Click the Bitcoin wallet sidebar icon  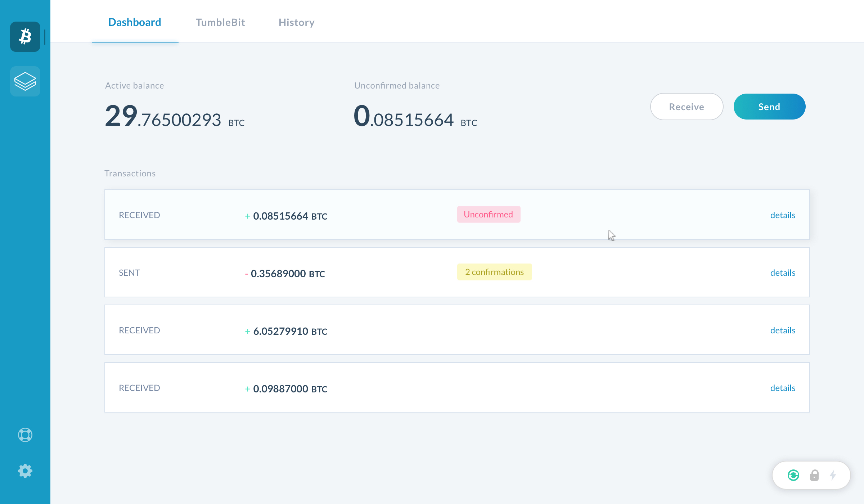[x=25, y=37]
